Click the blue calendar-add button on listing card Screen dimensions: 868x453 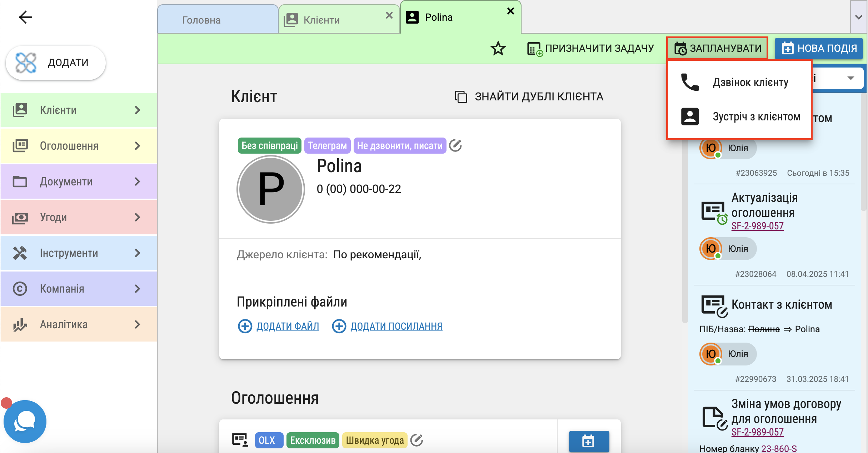[588, 441]
